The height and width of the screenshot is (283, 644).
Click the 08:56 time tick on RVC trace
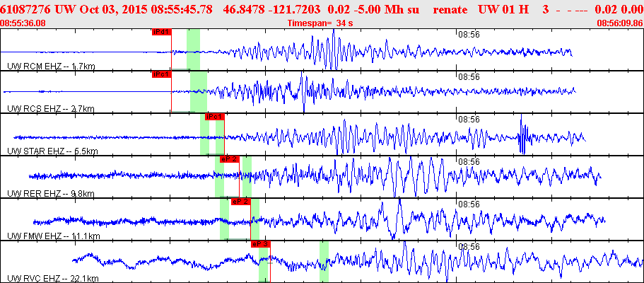[469, 246]
